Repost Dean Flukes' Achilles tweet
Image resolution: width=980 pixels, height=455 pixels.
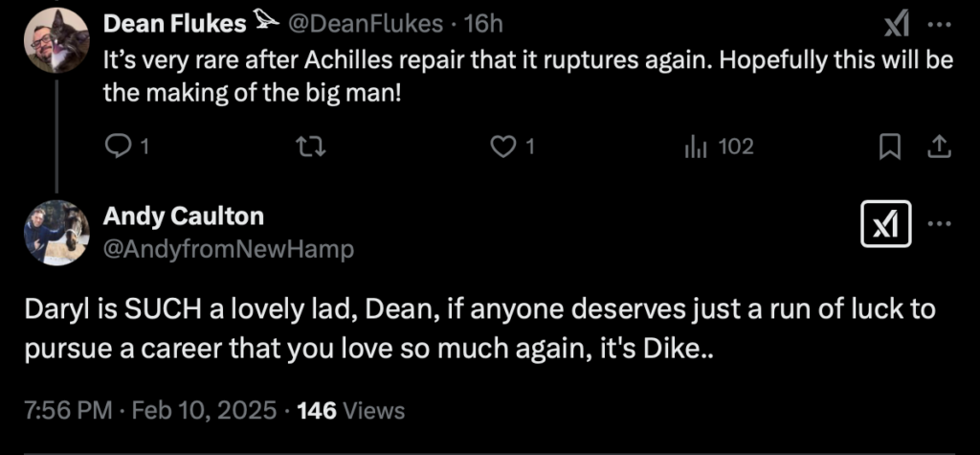[313, 147]
